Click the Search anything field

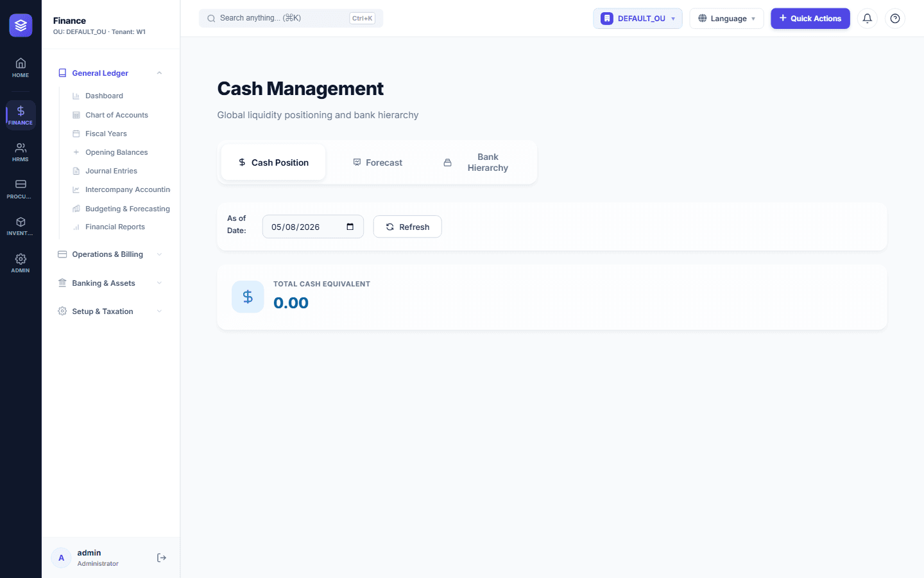(291, 19)
